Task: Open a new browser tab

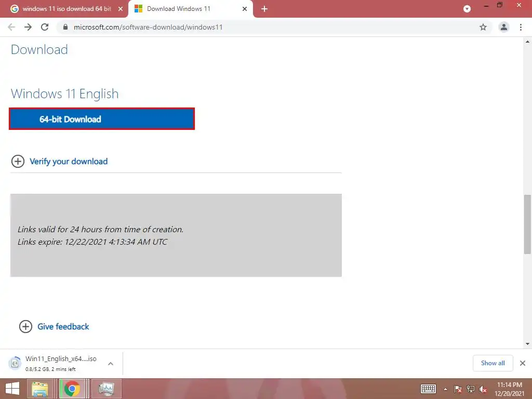Action: [x=264, y=9]
